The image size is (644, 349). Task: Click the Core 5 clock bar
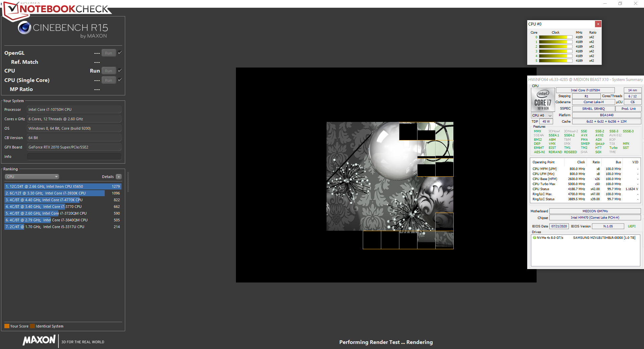point(555,61)
